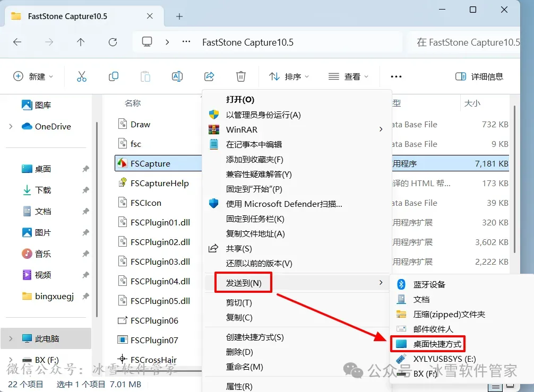Sort by the 名称 column header
534x392 pixels.
coord(133,103)
